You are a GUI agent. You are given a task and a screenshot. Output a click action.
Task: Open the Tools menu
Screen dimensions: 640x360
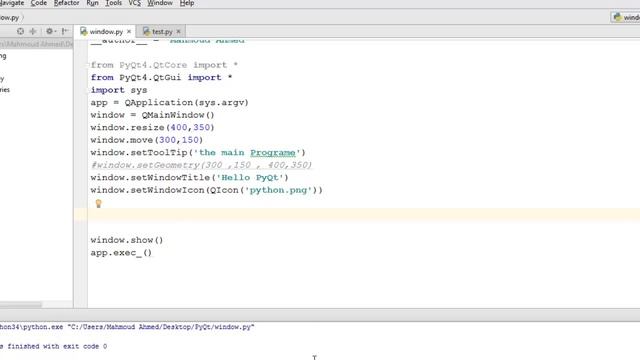pos(113,3)
